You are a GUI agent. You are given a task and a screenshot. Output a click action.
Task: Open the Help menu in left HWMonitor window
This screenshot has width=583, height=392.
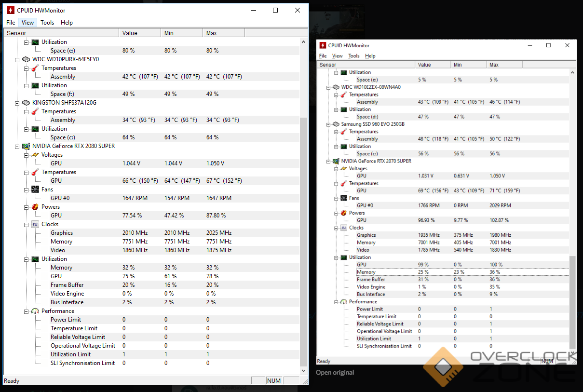coord(67,23)
